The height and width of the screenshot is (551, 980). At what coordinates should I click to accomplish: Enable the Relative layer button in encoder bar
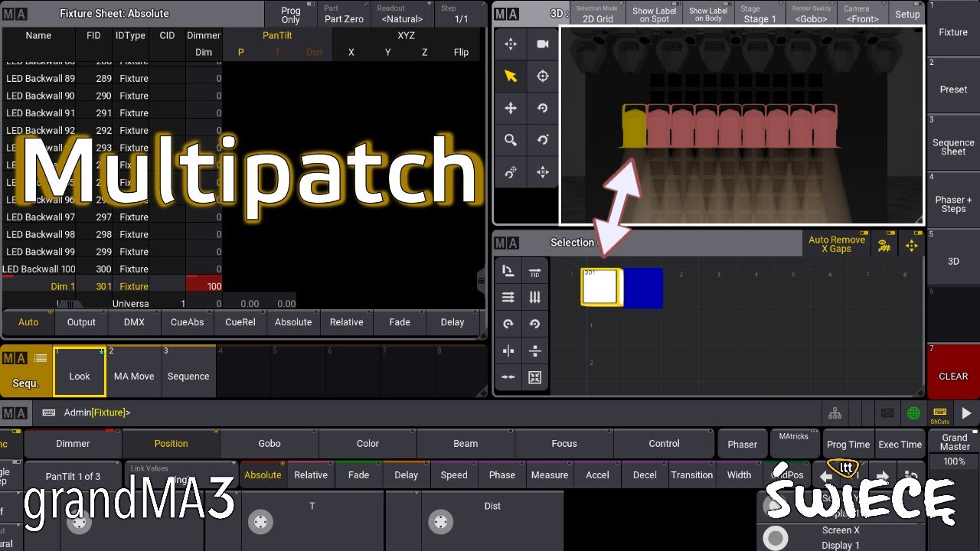[311, 474]
